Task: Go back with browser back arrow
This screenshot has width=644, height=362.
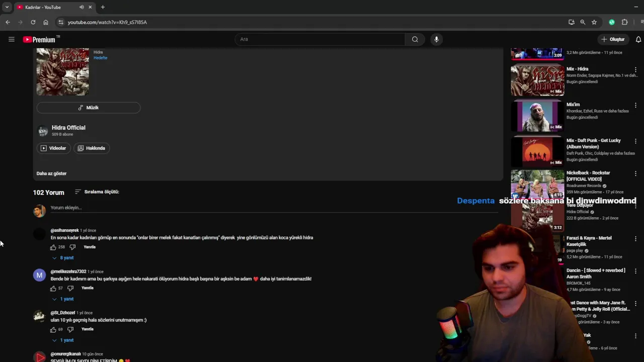Action: (8, 22)
